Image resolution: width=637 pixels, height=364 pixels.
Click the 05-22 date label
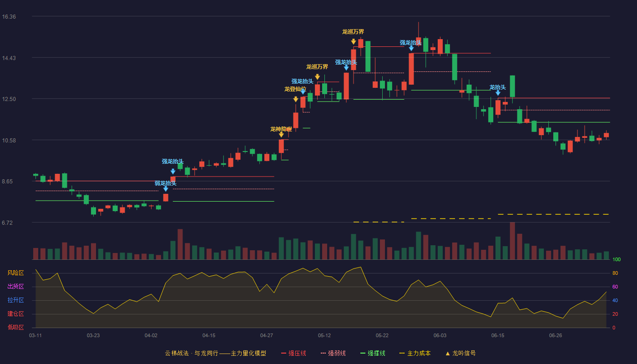click(382, 335)
